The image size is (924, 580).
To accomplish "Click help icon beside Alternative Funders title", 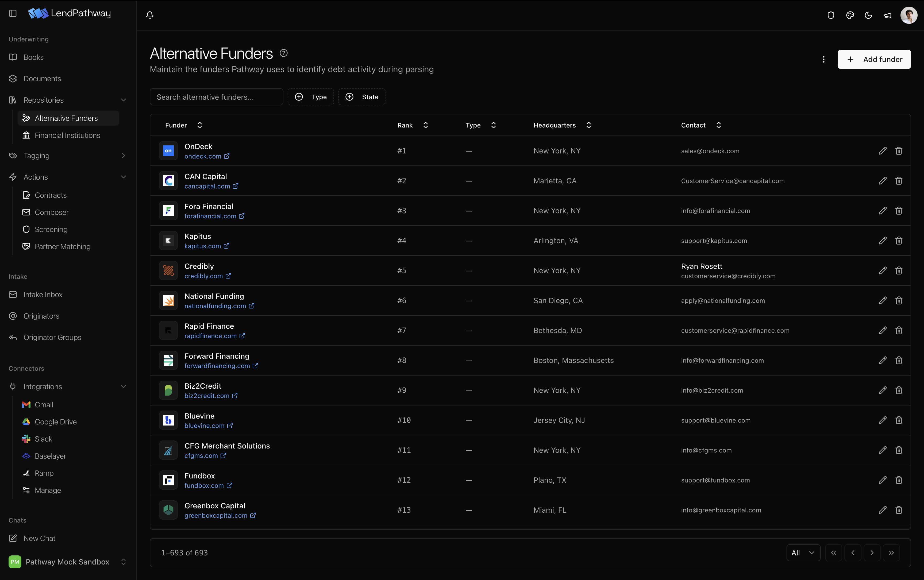I will coord(284,53).
